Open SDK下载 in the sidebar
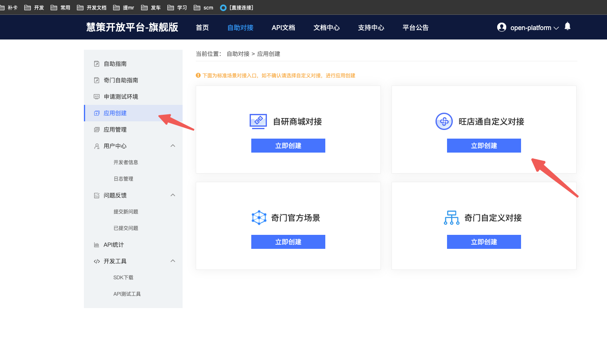 click(123, 278)
